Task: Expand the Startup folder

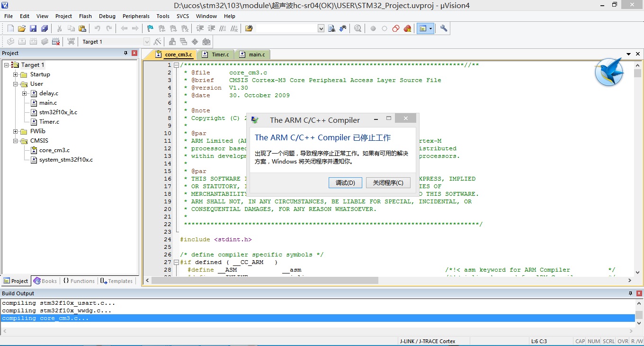Action: tap(16, 74)
